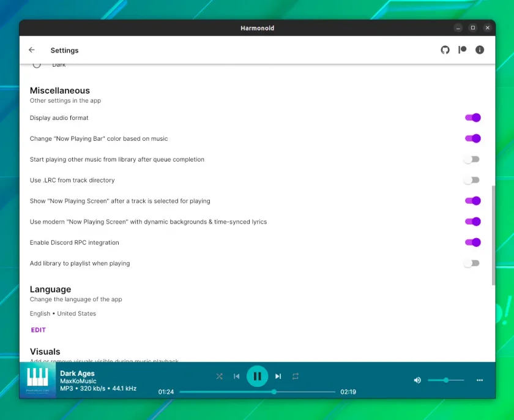Enable Use .LRC from track directory
The width and height of the screenshot is (514, 420).
point(472,180)
